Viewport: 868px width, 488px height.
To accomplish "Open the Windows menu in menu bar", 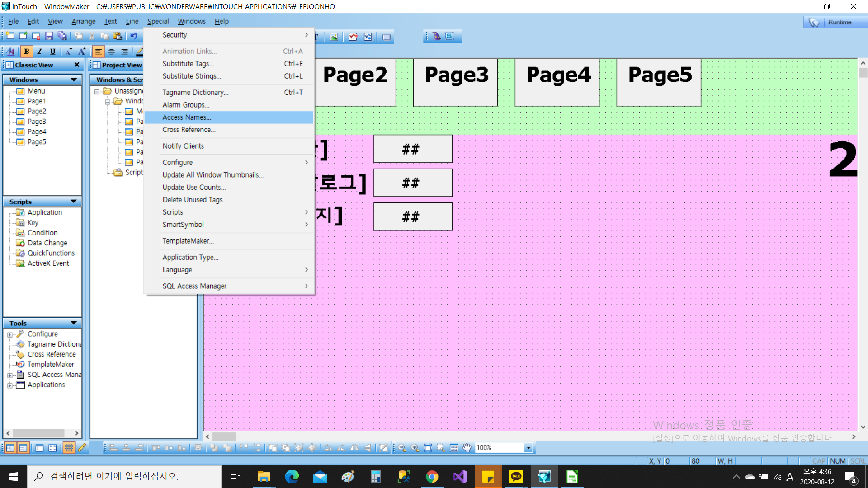I will tap(191, 21).
